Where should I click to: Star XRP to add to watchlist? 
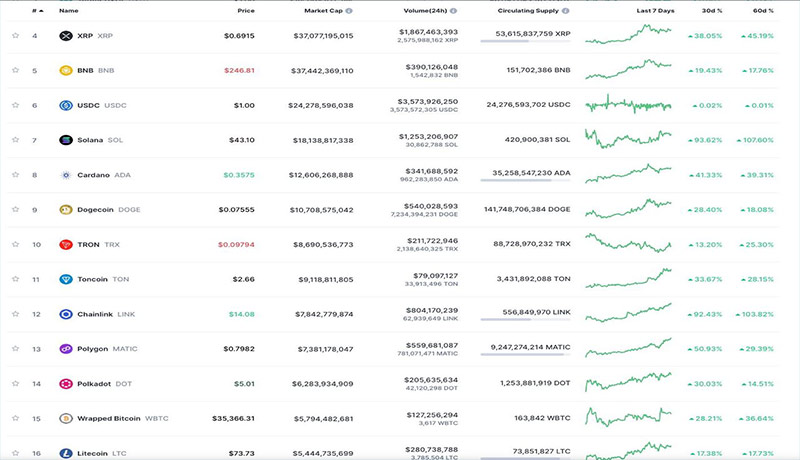15,35
